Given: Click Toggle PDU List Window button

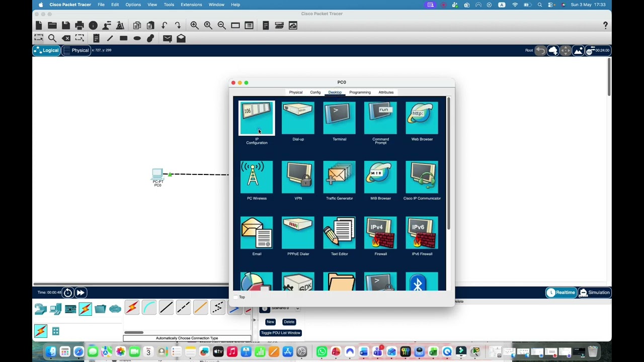Looking at the screenshot, I should coord(280,333).
